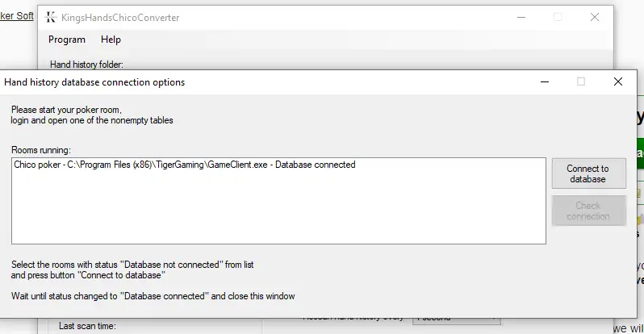This screenshot has width=644, height=334.
Task: Minimize the database connection options dialog
Action: click(544, 81)
